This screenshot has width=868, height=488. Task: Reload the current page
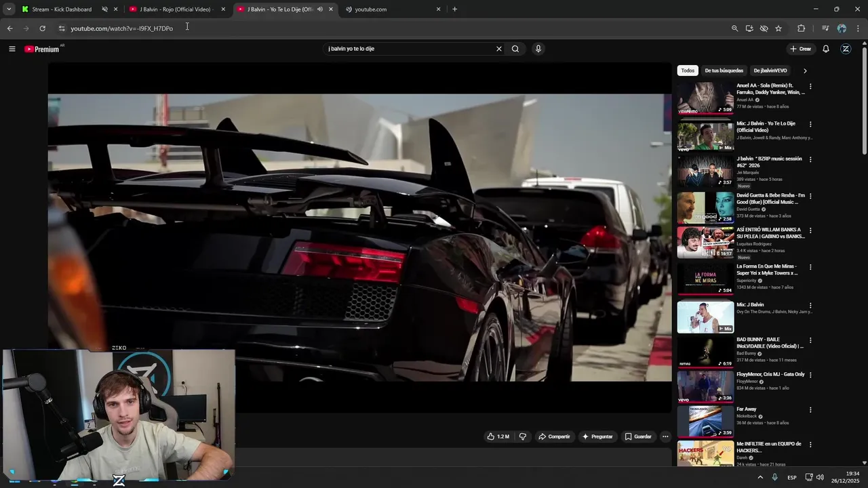tap(42, 28)
